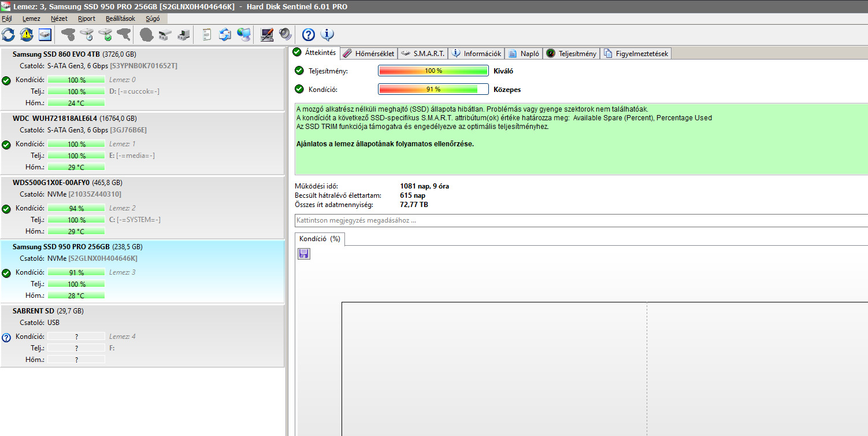Click the two-drives toolbar icon
The height and width of the screenshot is (436, 868).
click(165, 35)
